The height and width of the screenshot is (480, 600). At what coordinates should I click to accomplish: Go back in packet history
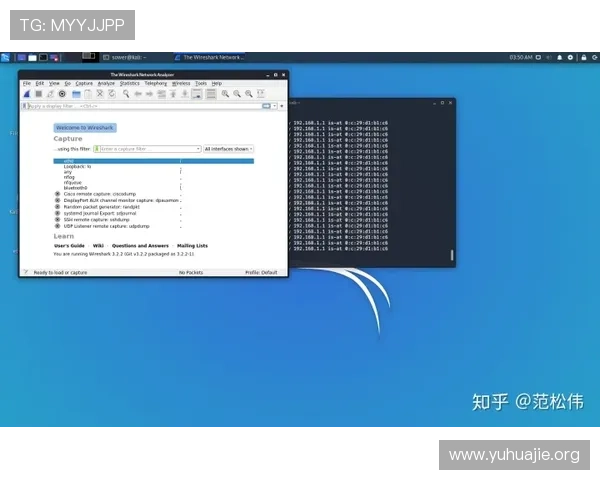(138, 94)
